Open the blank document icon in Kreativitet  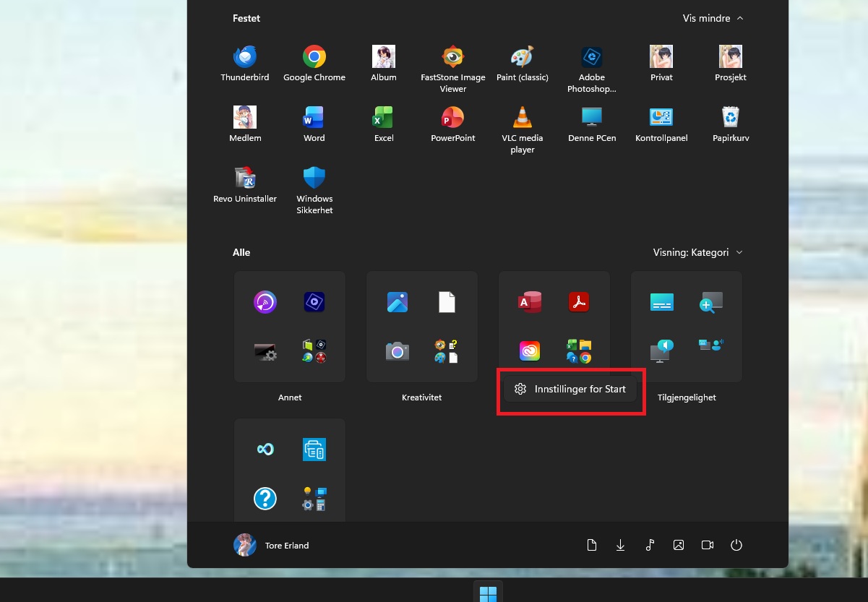click(x=447, y=301)
